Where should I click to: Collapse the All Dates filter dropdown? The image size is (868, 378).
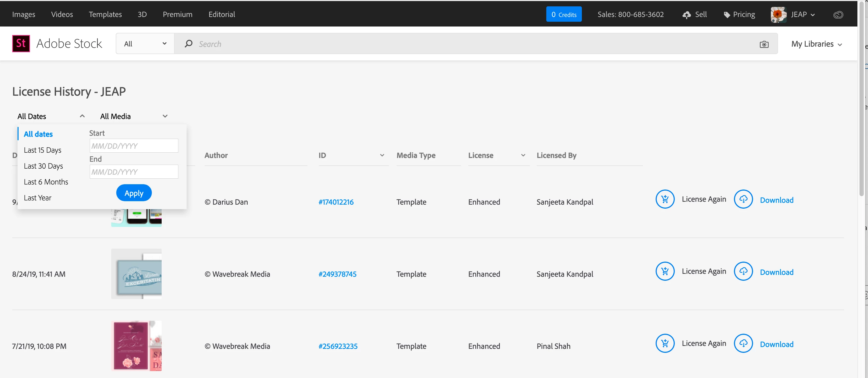click(82, 116)
